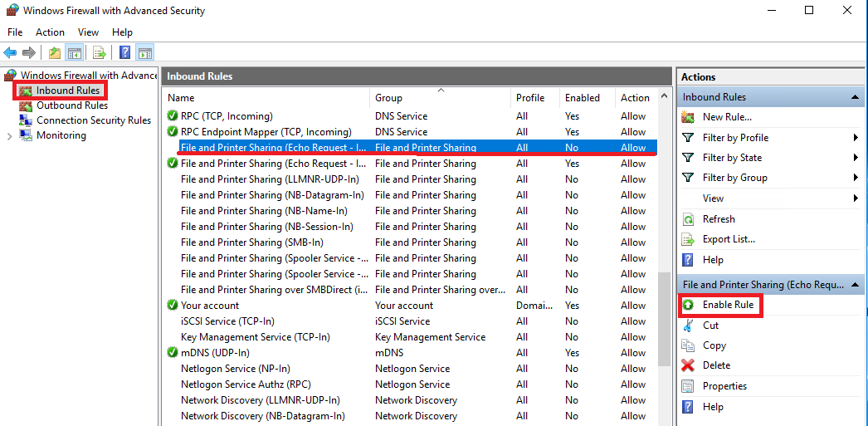Viewport: 868px width, 426px height.
Task: Open the Filter by Profile submenu arrow
Action: click(x=856, y=137)
